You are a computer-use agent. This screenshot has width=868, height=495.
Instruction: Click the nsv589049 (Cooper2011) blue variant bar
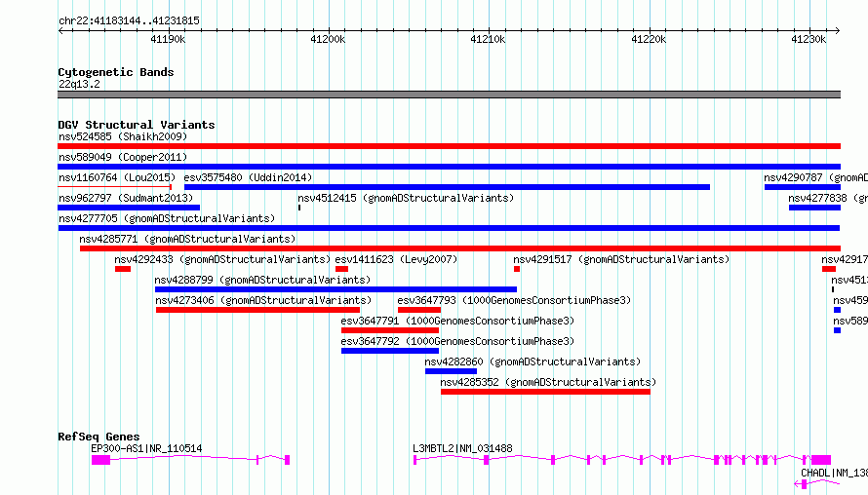tap(449, 167)
